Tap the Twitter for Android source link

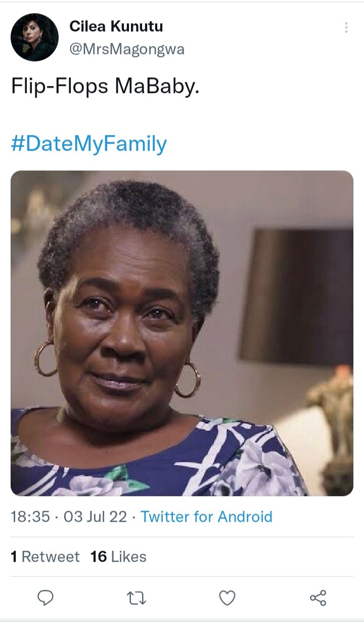tap(206, 517)
